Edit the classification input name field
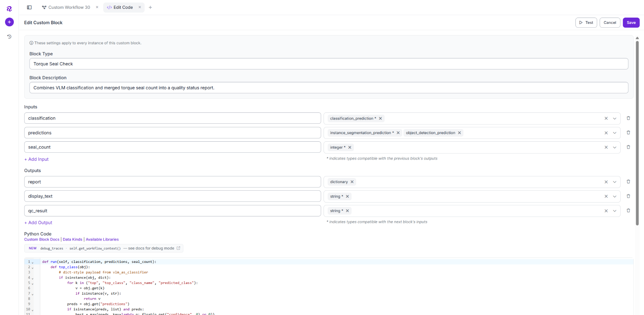This screenshot has width=644, height=315. pyautogui.click(x=172, y=118)
